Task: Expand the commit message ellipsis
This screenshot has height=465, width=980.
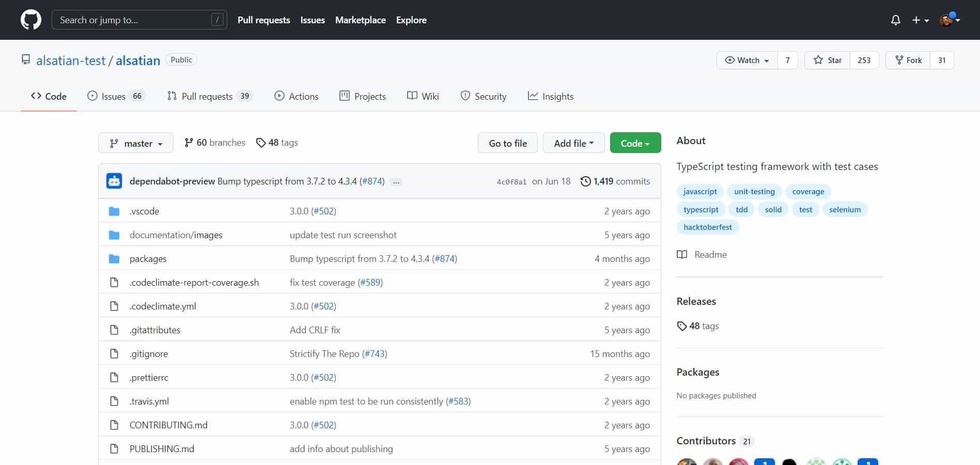Action: (x=396, y=182)
